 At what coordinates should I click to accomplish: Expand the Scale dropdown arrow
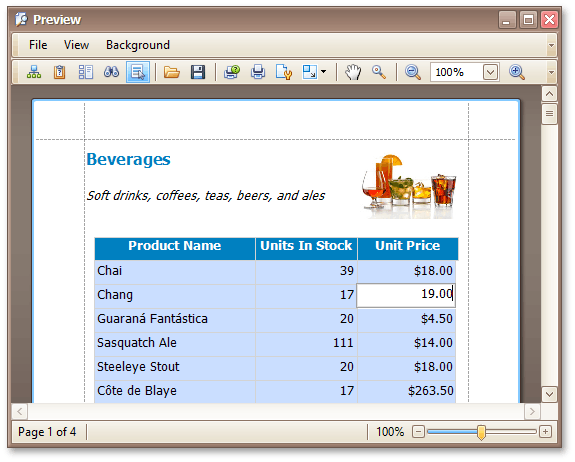click(323, 72)
